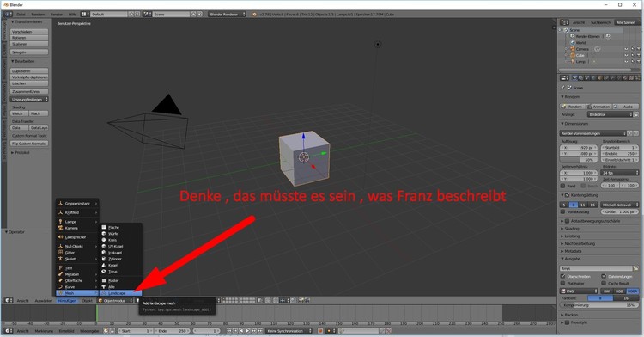
Task: Click the Metaball icon in add menu
Action: click(x=60, y=274)
